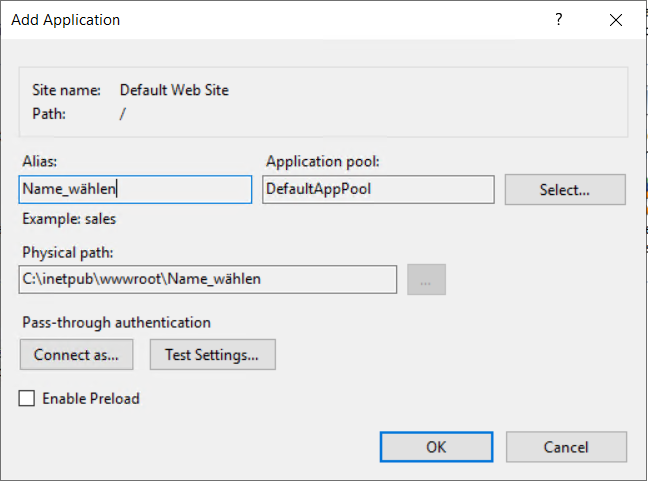Image resolution: width=648 pixels, height=482 pixels.
Task: Click the Pass-through authentication heading
Action: click(x=115, y=323)
